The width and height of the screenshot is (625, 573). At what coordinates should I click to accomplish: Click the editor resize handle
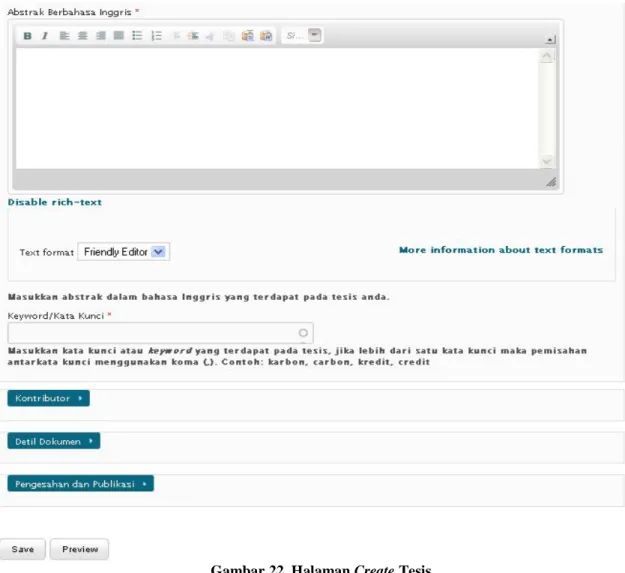pos(551,182)
